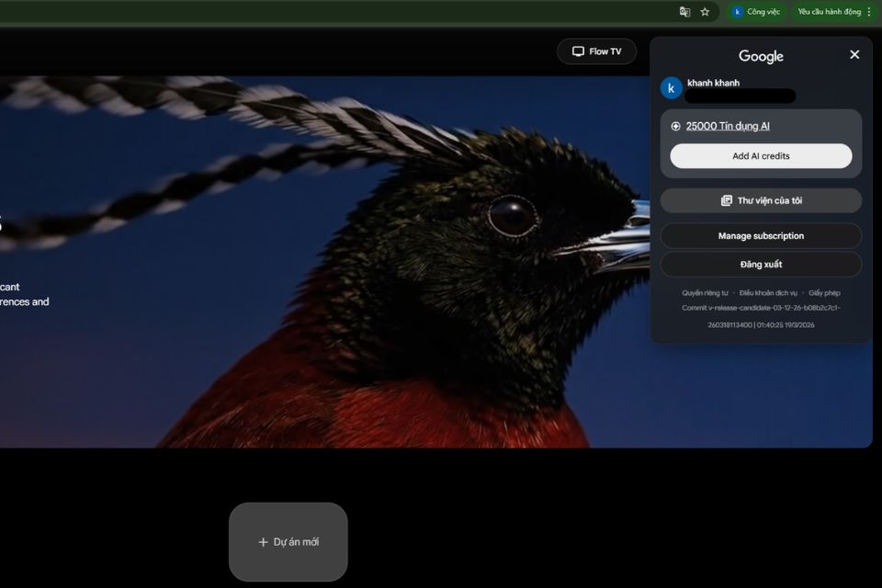Close the Google account panel
The width and height of the screenshot is (882, 588).
tap(854, 55)
